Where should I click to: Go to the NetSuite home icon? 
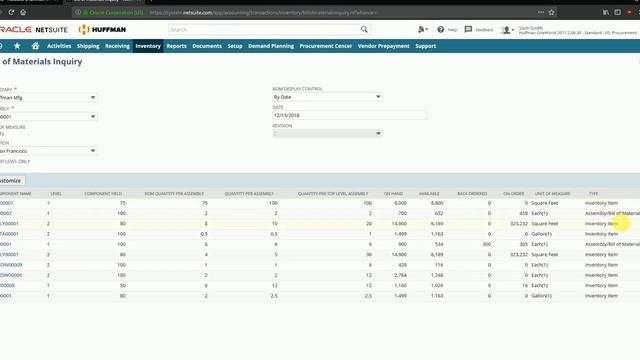coord(36,46)
